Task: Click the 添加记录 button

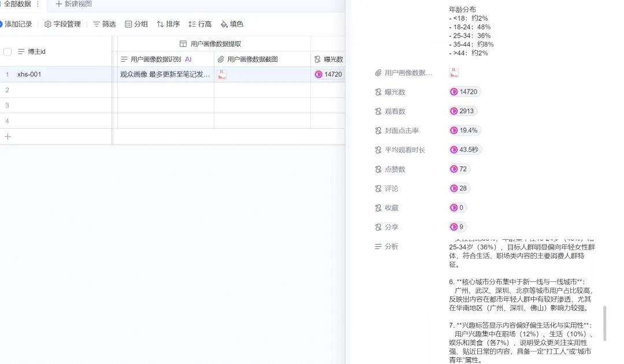Action: tap(17, 24)
